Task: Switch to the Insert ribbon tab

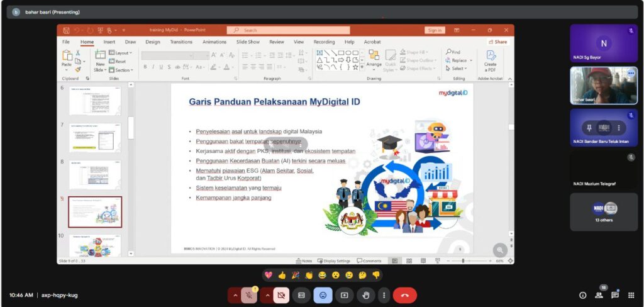Action: pyautogui.click(x=109, y=42)
